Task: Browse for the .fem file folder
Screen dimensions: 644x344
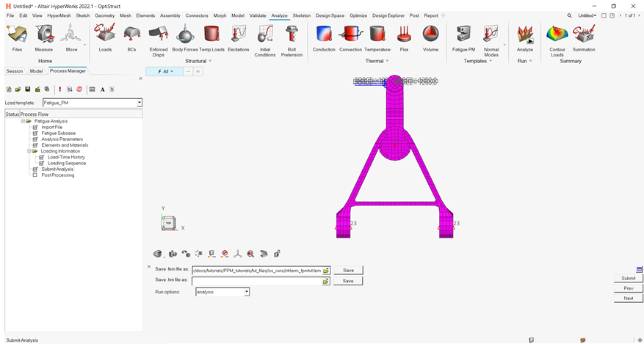Action: click(x=326, y=271)
